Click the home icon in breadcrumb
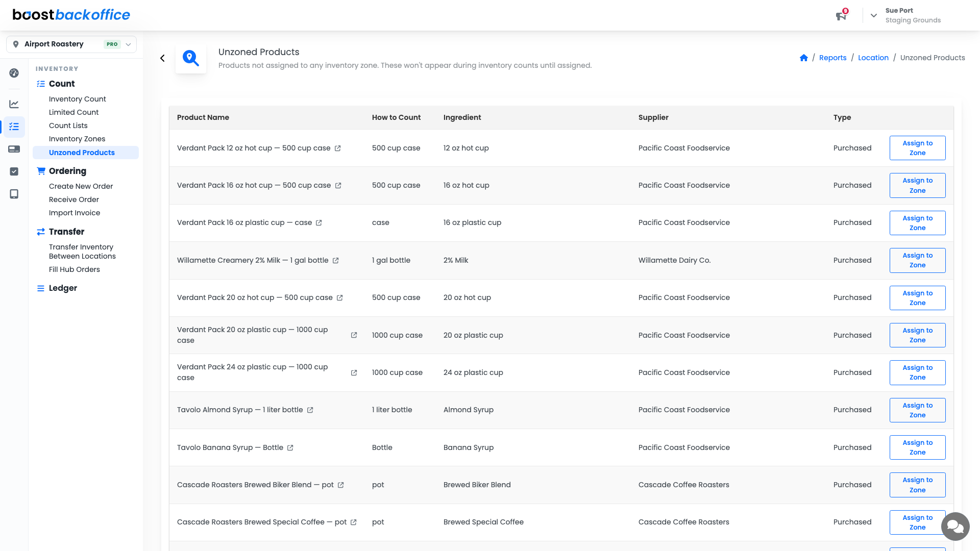980x551 pixels. [804, 58]
